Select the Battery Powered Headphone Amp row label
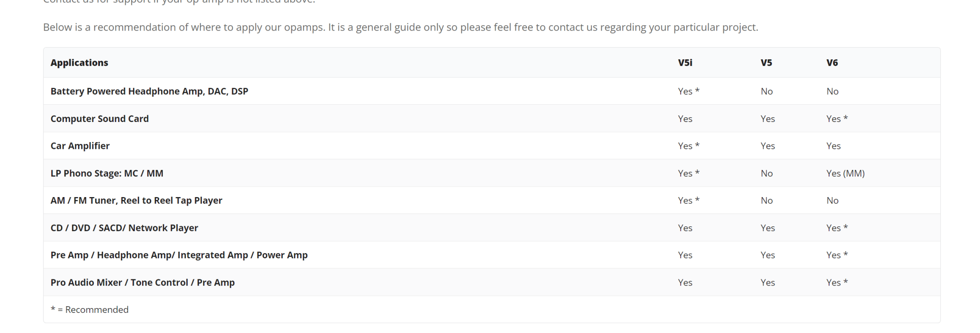980x333 pixels. click(149, 91)
